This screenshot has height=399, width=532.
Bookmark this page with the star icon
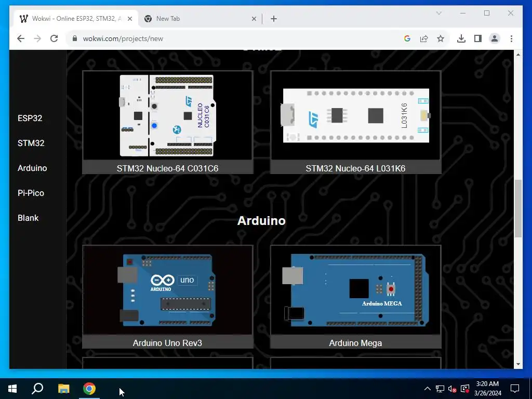(x=441, y=38)
